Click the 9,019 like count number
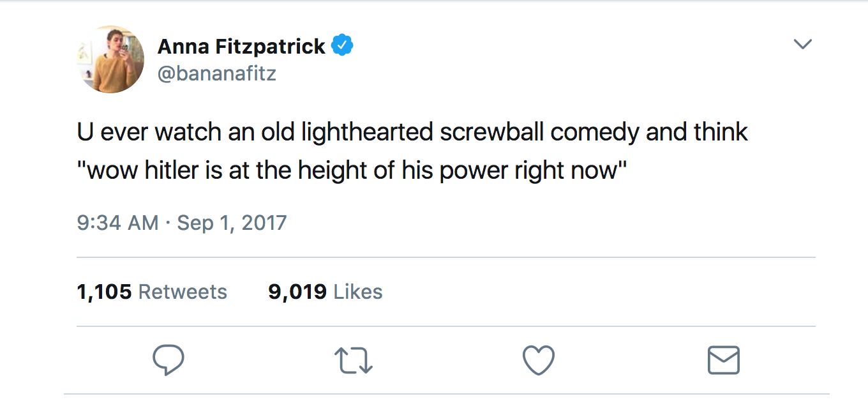Viewport: 868px width, 401px height. [297, 292]
